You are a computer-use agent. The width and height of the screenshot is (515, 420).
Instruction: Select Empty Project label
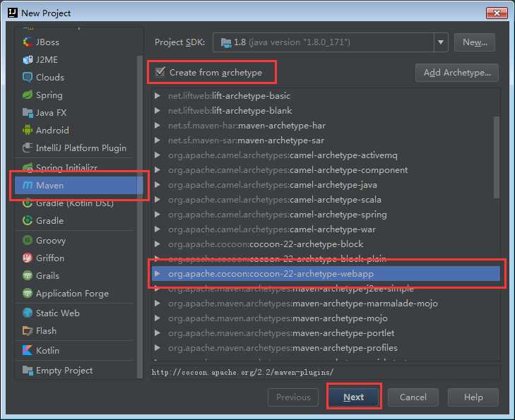pyautogui.click(x=64, y=371)
